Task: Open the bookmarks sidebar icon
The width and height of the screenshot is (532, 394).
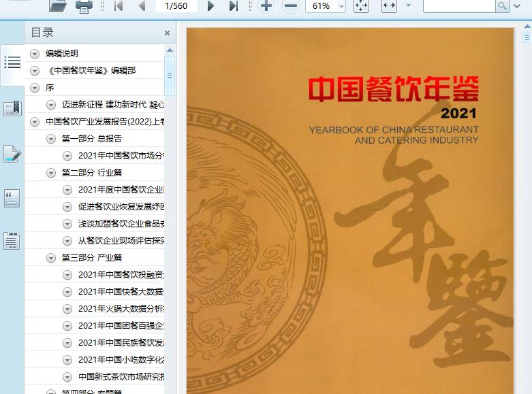Action: 12,108
